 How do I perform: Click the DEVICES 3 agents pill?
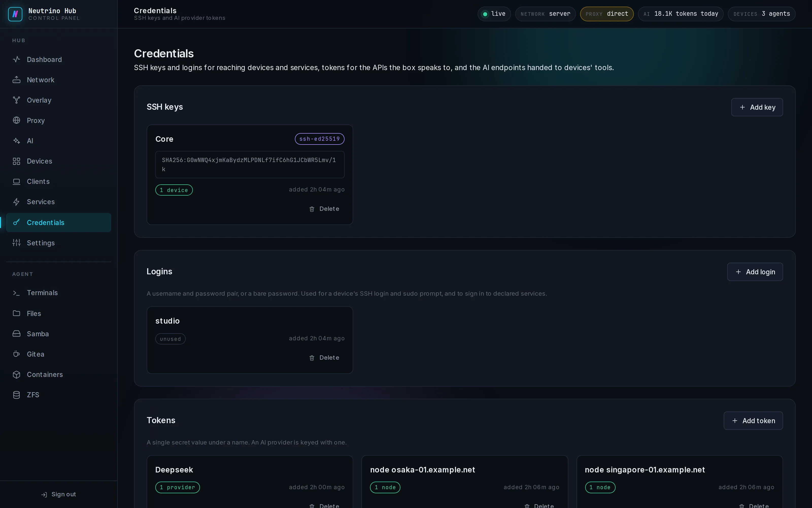[761, 14]
